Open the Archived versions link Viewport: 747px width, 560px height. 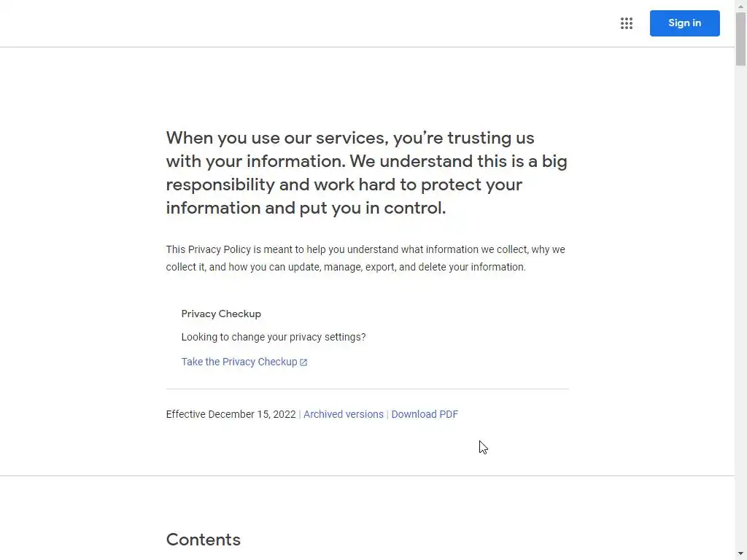coord(343,414)
